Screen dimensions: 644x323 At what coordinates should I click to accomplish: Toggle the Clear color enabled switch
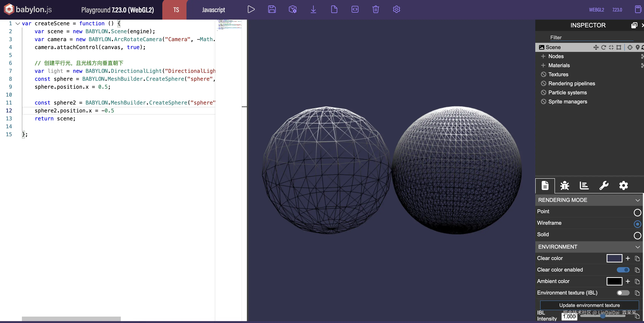pyautogui.click(x=623, y=270)
